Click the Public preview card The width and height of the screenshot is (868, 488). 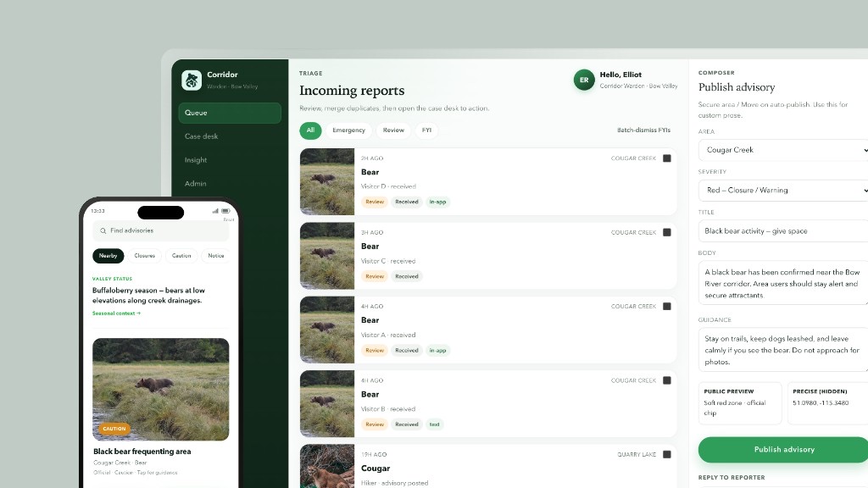point(740,403)
